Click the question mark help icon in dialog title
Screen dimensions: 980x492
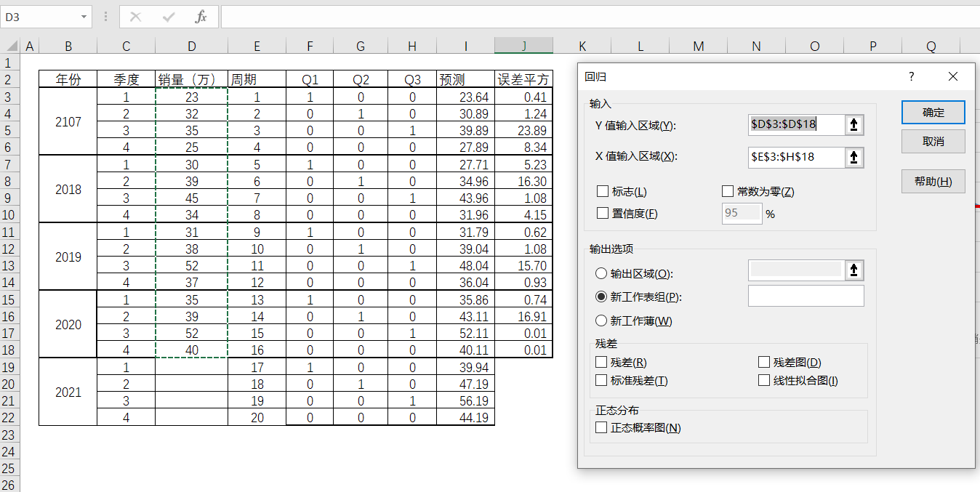pyautogui.click(x=912, y=77)
